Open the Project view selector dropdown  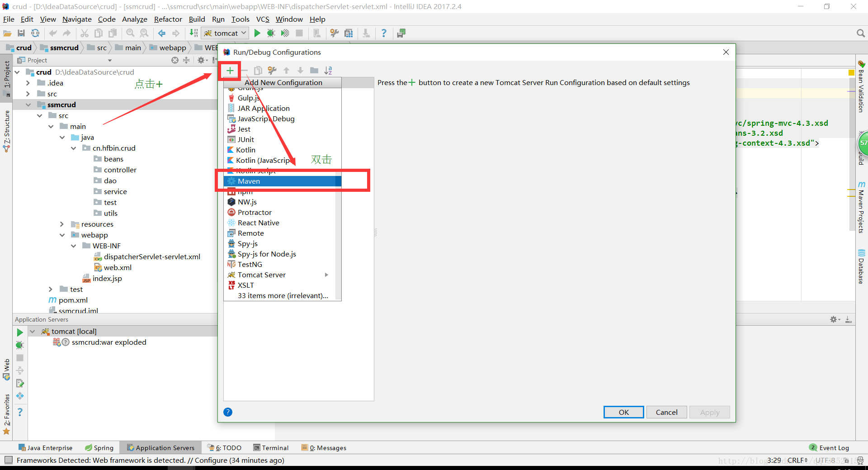(109, 60)
